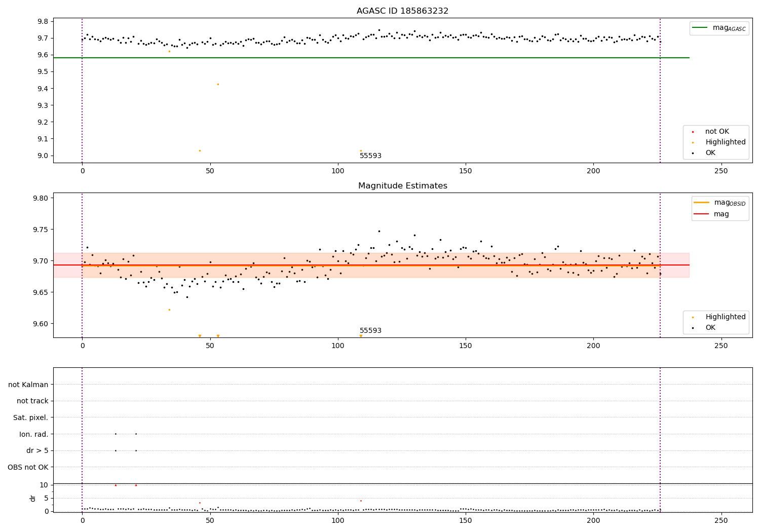Click the red 'mag' legend line swatch
This screenshot has width=760, height=532.
pyautogui.click(x=702, y=214)
